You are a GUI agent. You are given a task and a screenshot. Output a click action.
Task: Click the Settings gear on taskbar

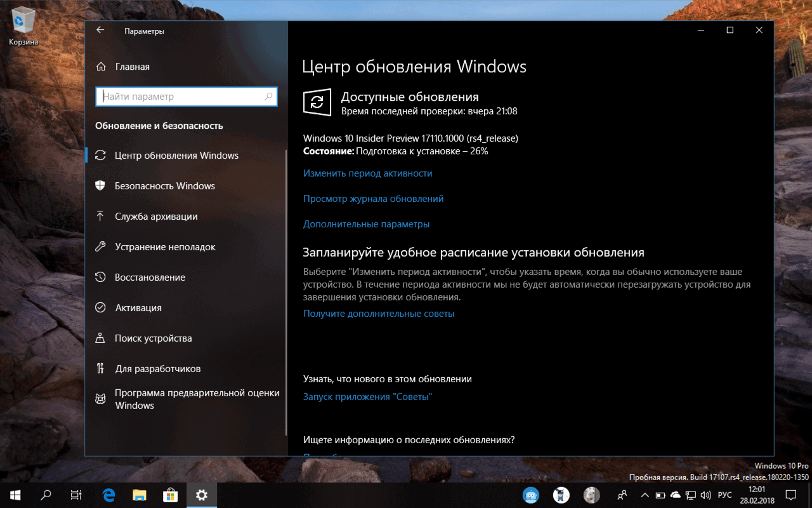(x=202, y=495)
